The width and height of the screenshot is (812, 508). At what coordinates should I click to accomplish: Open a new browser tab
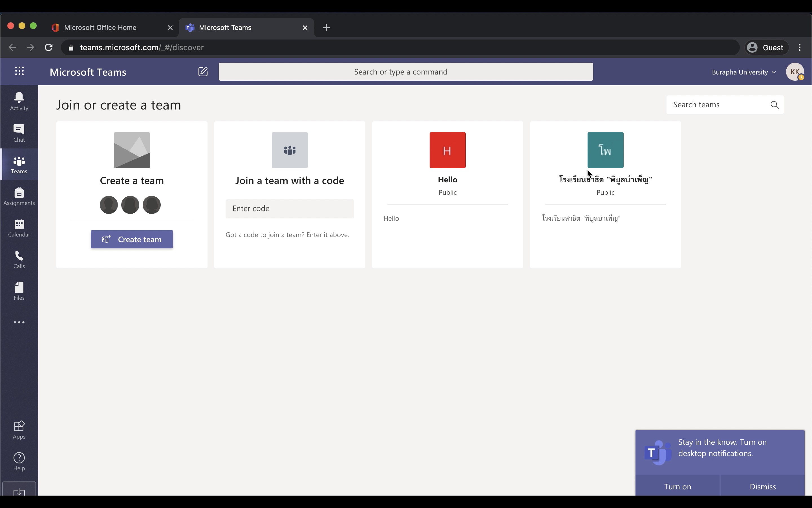(326, 28)
